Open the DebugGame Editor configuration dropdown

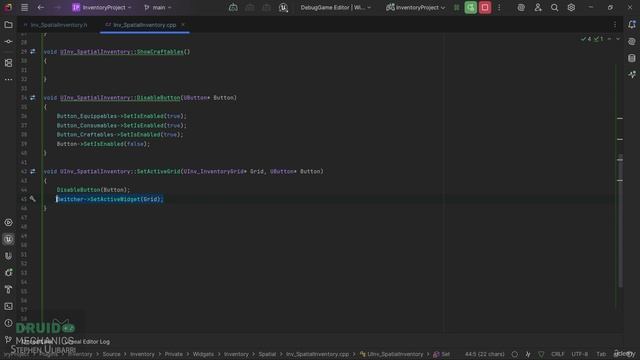tap(336, 7)
